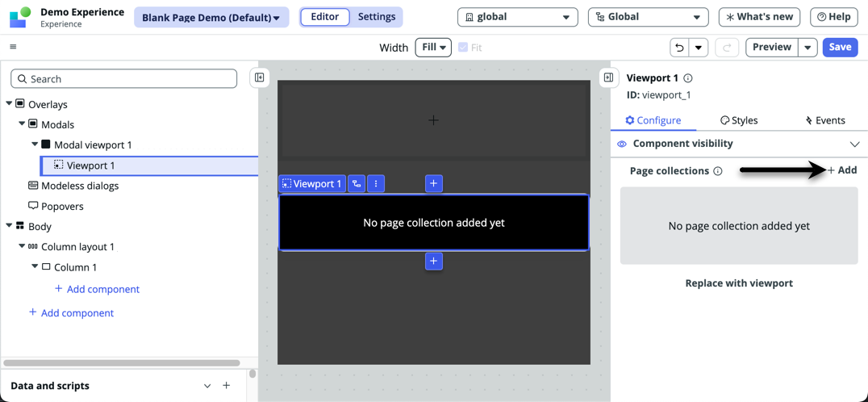The image size is (868, 402).
Task: Click the Save button
Action: pos(840,48)
